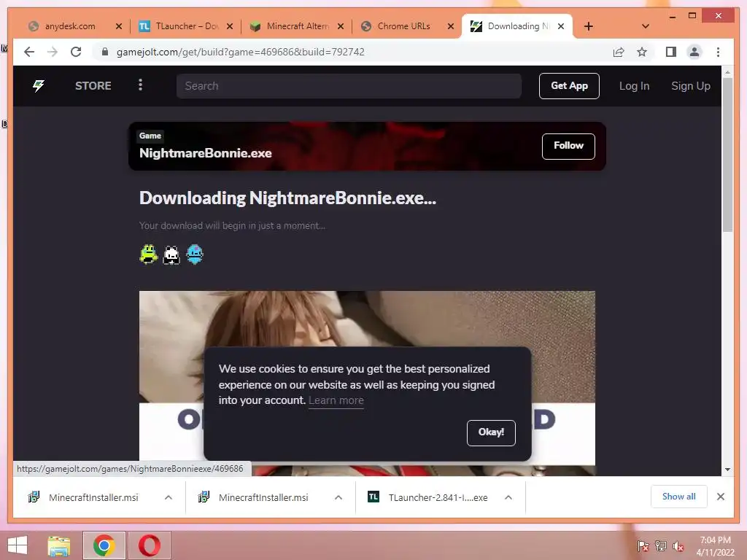
Task: Close the Minecraft Altern tab
Action: [341, 26]
